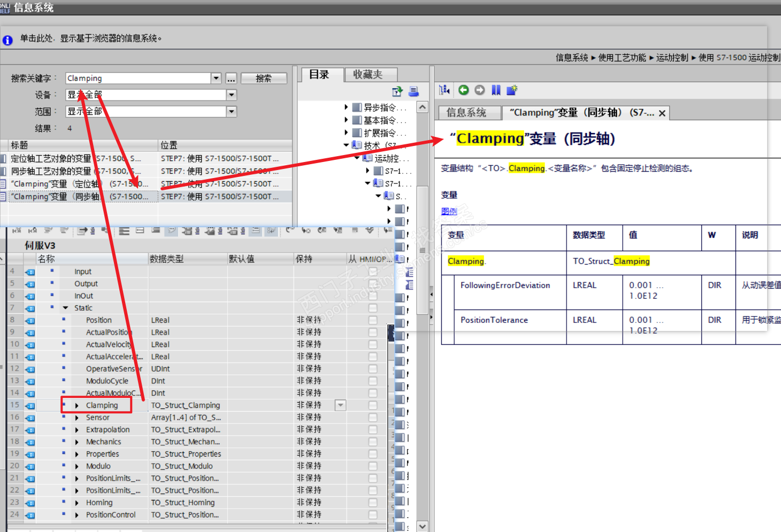Tick the HMI checkbox in the Homing row
Image resolution: width=781 pixels, height=532 pixels.
pos(373,503)
